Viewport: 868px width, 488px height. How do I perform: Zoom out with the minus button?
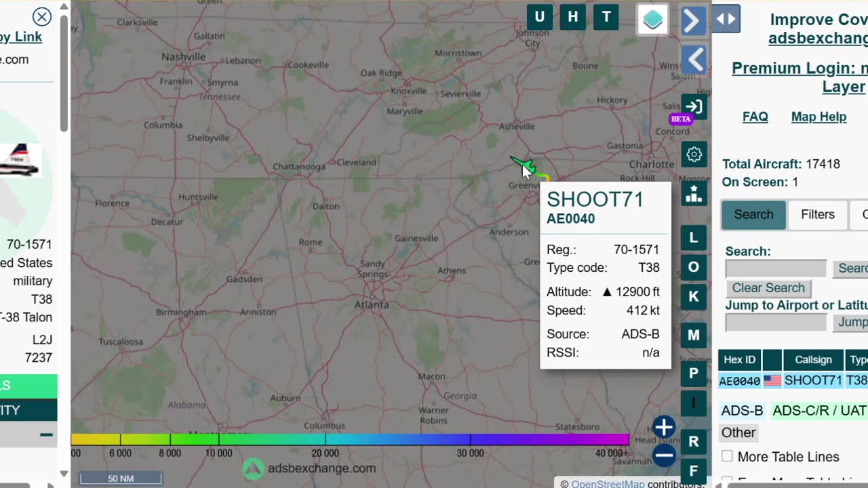tap(664, 455)
